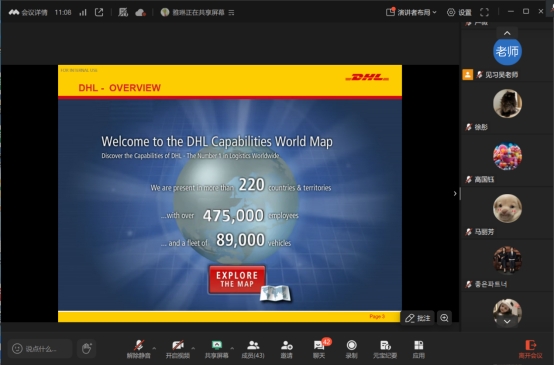Open the 演讲者布局 layout dropdown
This screenshot has height=366, width=554.
click(x=411, y=12)
